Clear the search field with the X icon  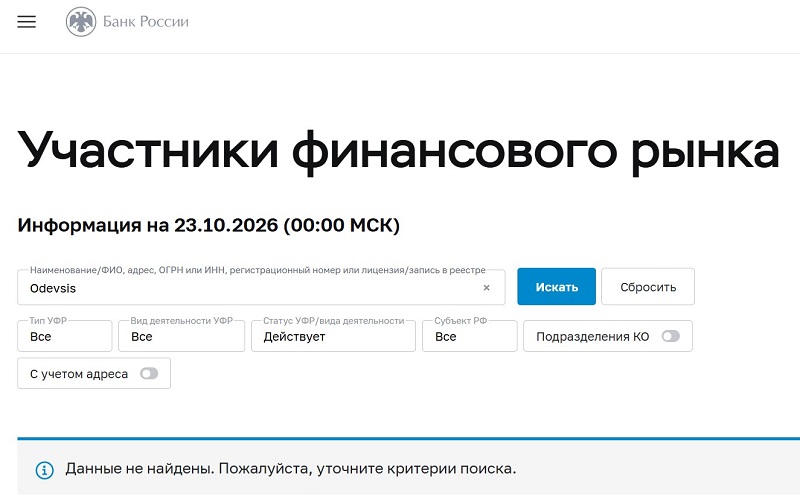click(x=486, y=288)
